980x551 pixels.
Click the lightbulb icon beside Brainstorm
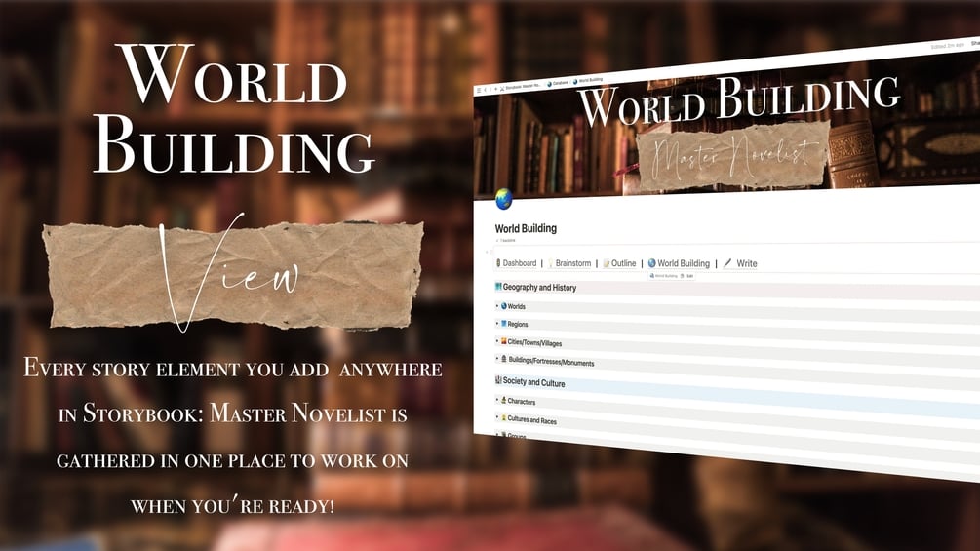coord(551,263)
